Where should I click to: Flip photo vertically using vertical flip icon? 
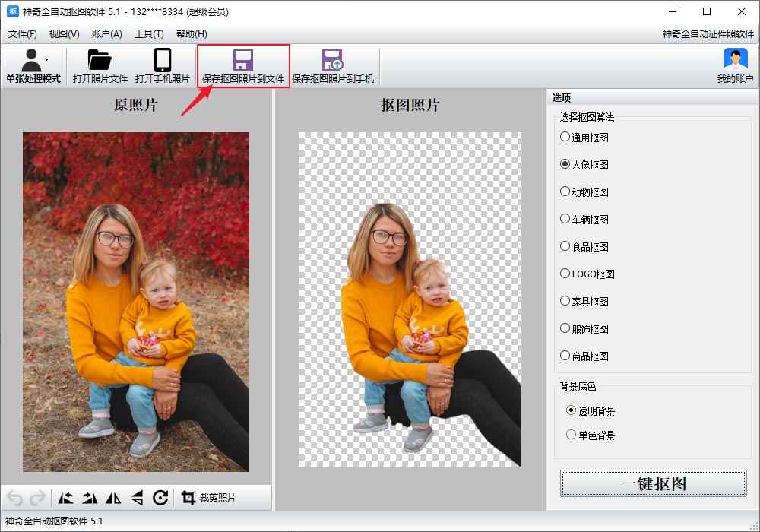[x=137, y=498]
